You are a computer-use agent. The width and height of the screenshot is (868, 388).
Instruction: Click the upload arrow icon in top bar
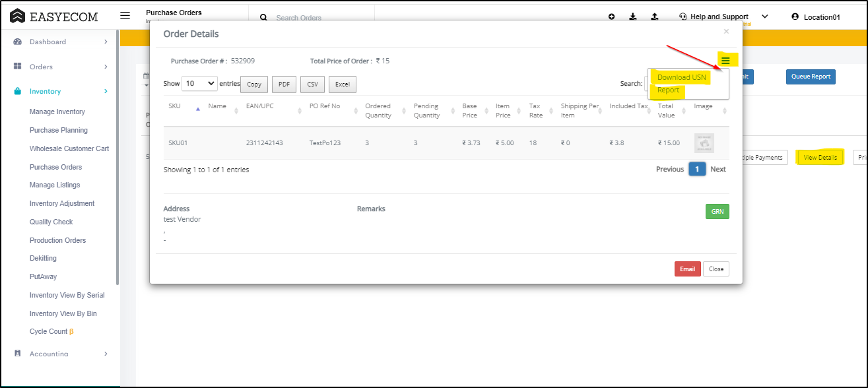pos(654,17)
